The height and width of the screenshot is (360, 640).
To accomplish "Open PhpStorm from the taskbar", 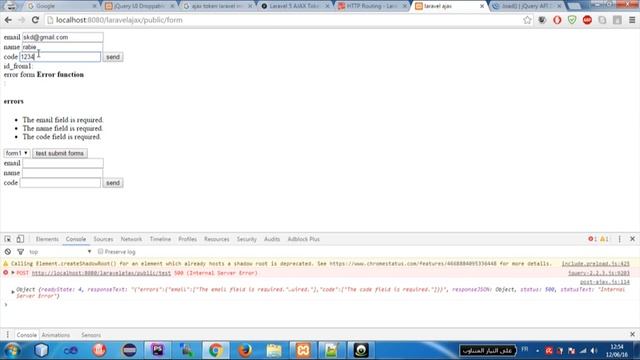I will tap(158, 350).
